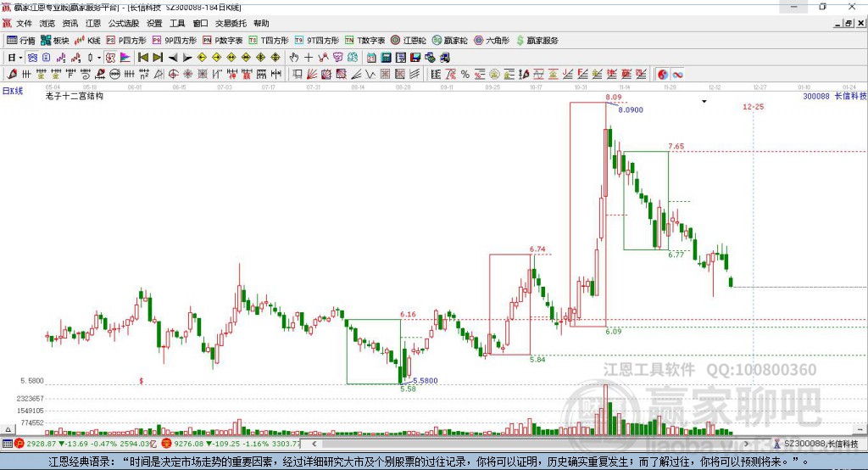Open the 工具 menu
868x470 pixels.
click(x=177, y=23)
